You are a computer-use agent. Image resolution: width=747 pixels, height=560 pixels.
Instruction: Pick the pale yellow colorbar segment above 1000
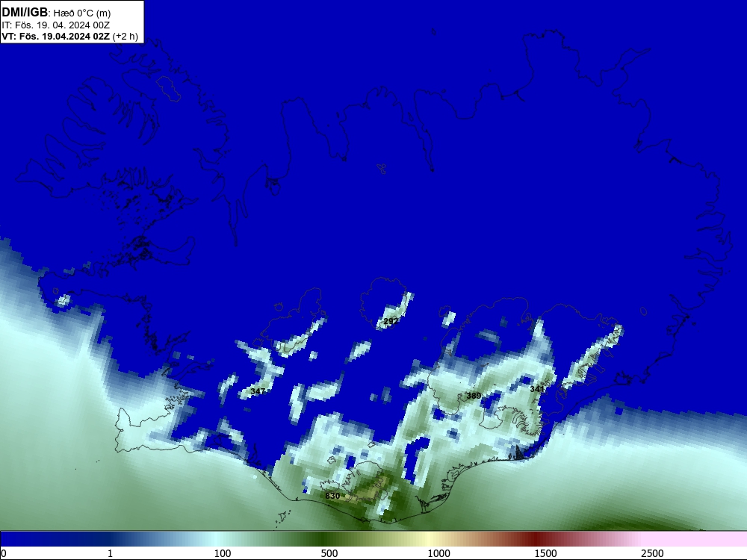click(x=429, y=539)
